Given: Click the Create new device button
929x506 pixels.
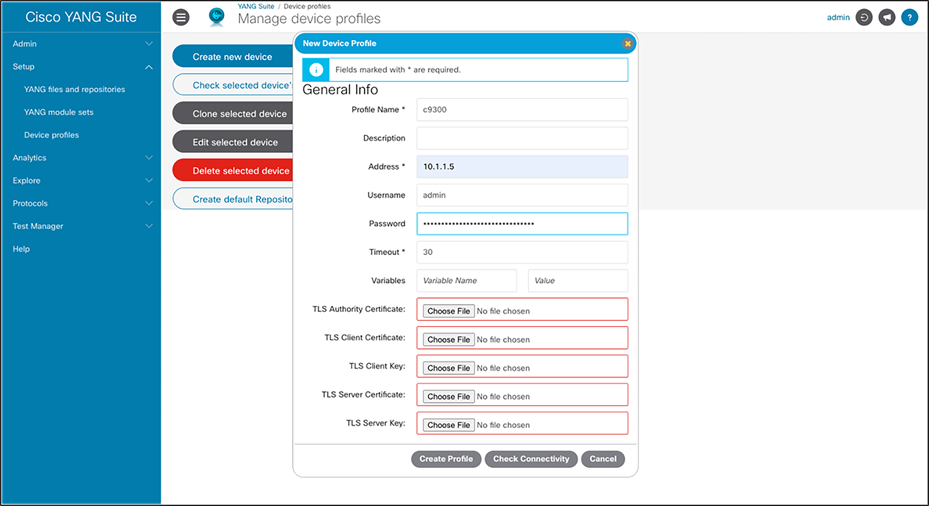Looking at the screenshot, I should 233,57.
